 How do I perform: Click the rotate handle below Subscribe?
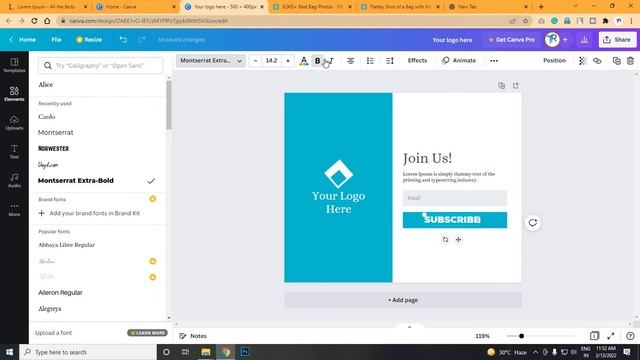[x=445, y=240]
